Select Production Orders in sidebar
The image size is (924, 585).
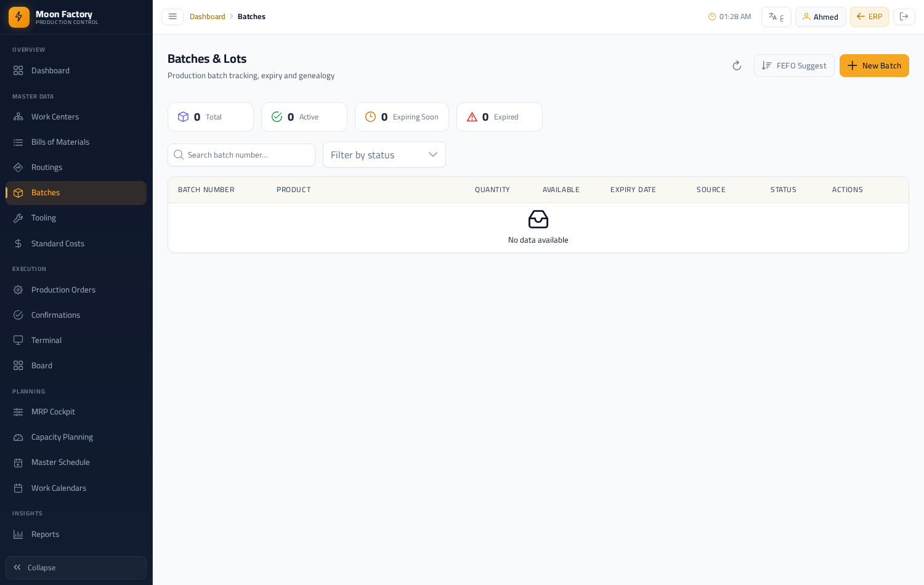click(x=76, y=290)
